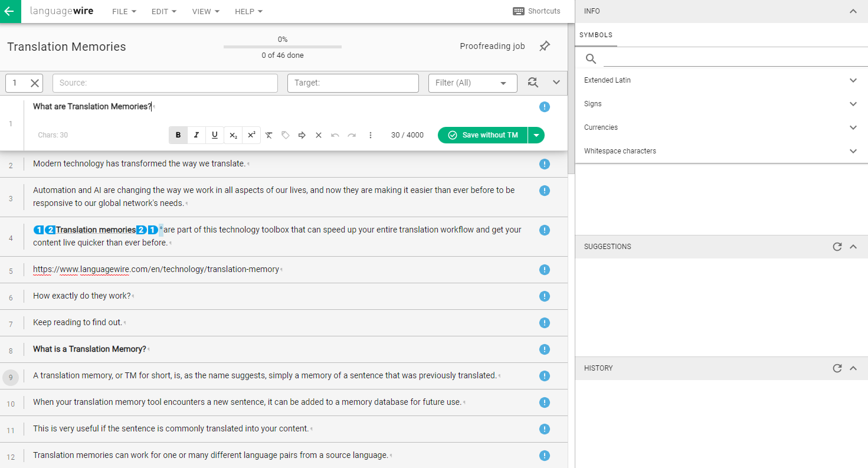The image size is (868, 468).
Task: Click the pin icon beside Proofreading job
Action: point(545,46)
